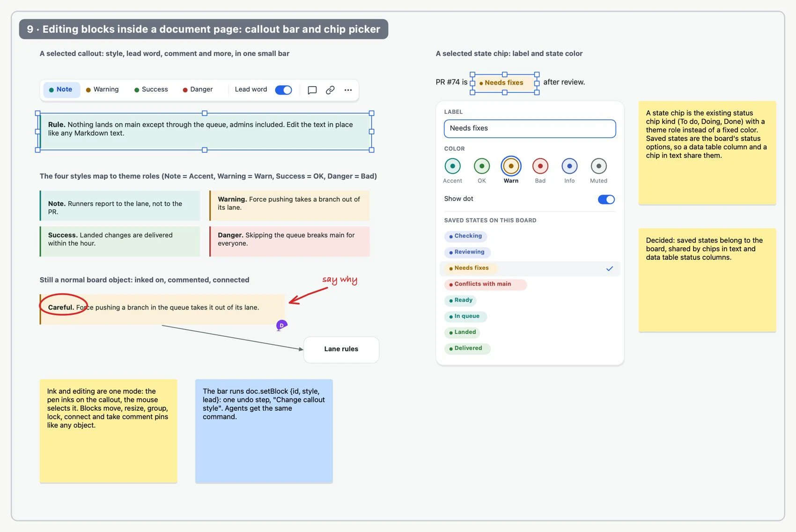Click the frame title '9 · Editing blocks inside a document page'
Viewport: 796px width, 532px height.
point(203,29)
